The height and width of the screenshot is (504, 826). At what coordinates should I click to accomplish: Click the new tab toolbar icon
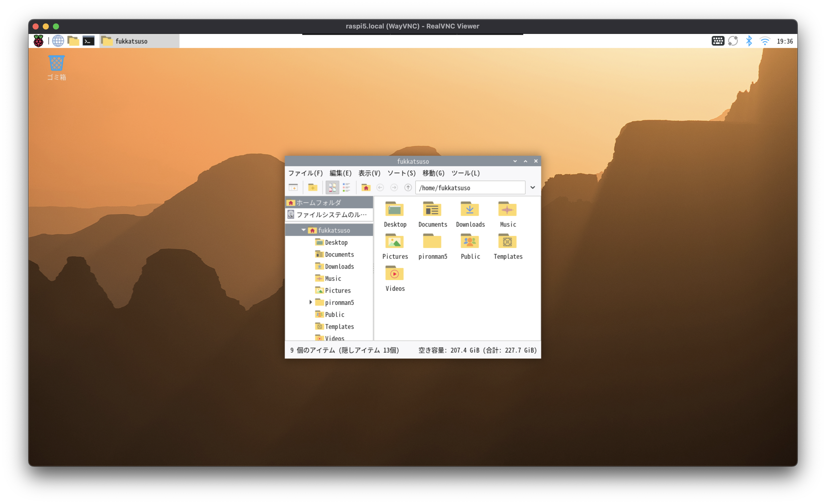pos(293,187)
